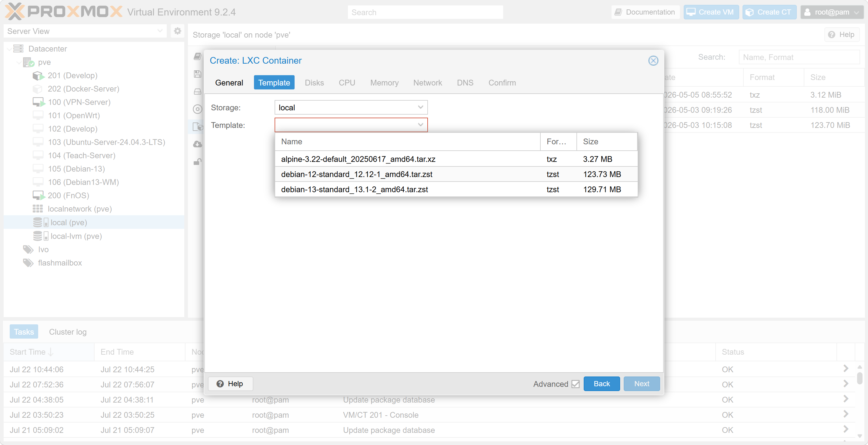The image size is (868, 445).
Task: Open dialog Help button
Action: (x=230, y=384)
